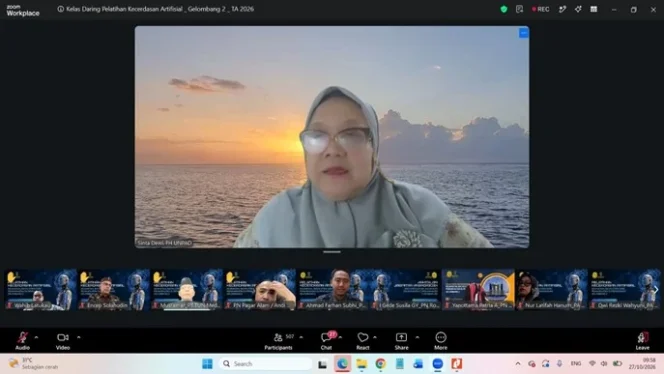Leave the meeting

coord(642,341)
